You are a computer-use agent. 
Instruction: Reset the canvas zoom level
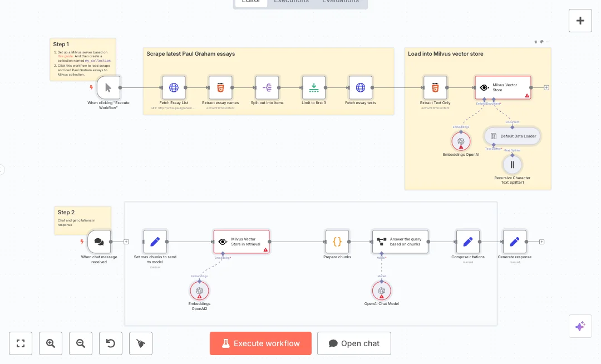(x=111, y=343)
